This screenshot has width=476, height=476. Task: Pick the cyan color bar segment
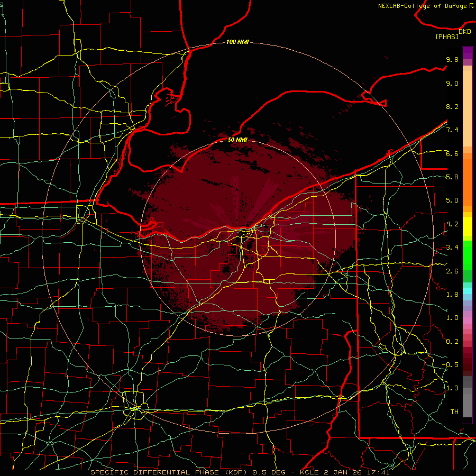467,290
